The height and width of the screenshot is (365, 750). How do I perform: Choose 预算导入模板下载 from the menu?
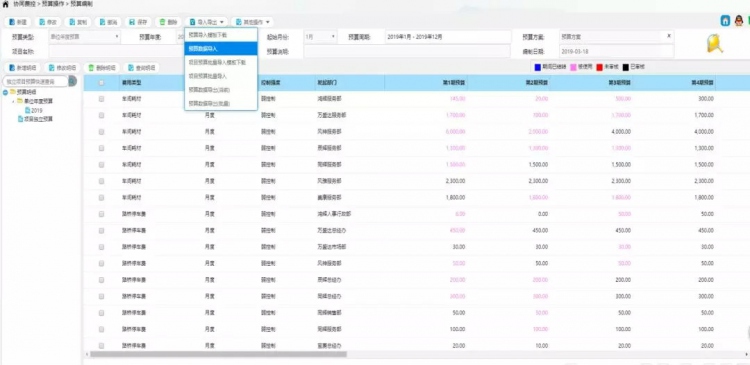click(221, 35)
